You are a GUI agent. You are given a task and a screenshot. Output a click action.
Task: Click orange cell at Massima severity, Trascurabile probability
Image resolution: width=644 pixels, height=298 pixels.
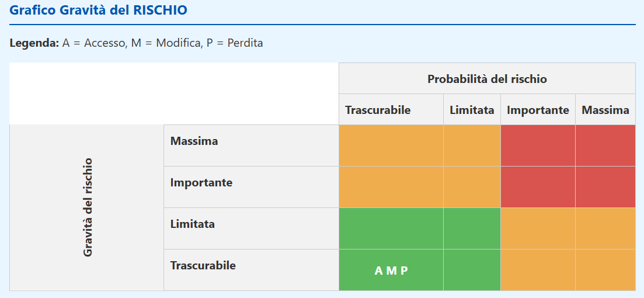(391, 145)
